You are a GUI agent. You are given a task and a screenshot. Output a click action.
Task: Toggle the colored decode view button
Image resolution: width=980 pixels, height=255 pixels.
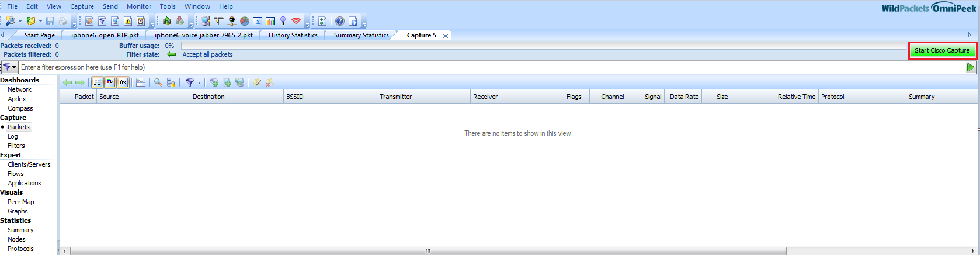click(x=110, y=82)
